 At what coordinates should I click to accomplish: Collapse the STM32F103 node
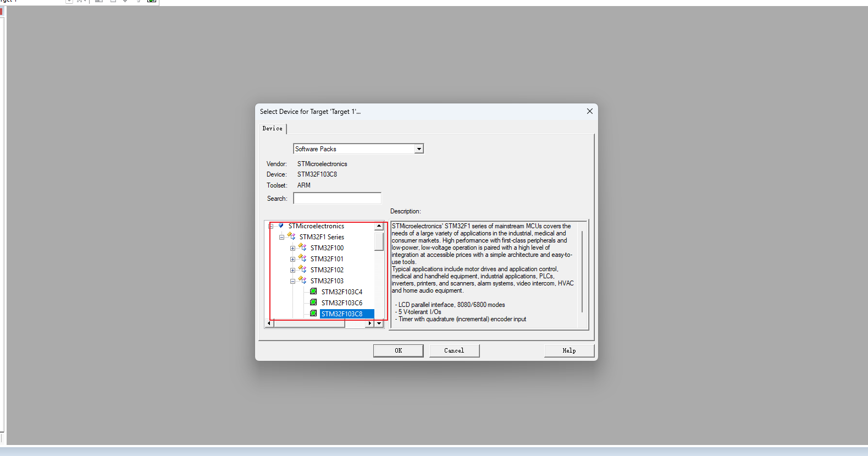(x=292, y=281)
